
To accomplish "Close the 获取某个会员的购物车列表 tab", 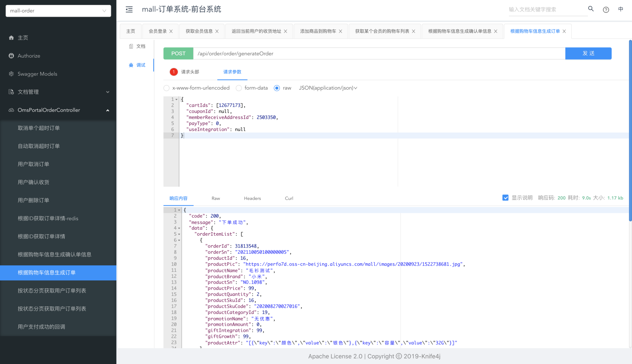I will [x=413, y=31].
